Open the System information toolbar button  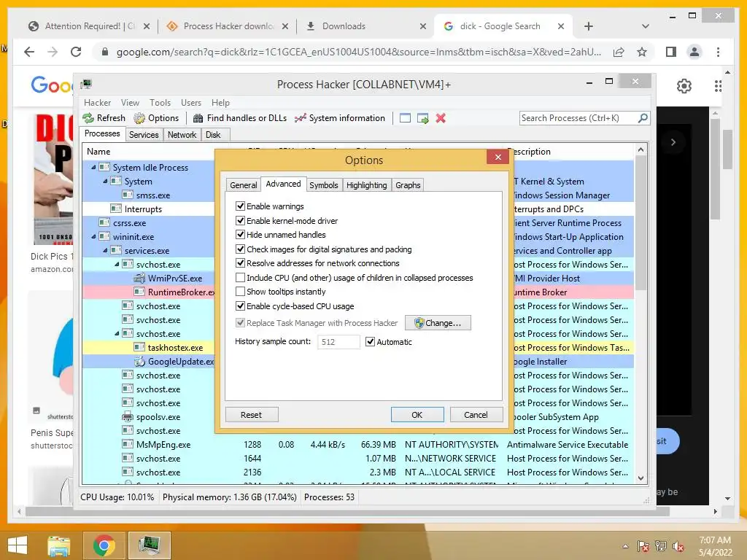pos(340,118)
